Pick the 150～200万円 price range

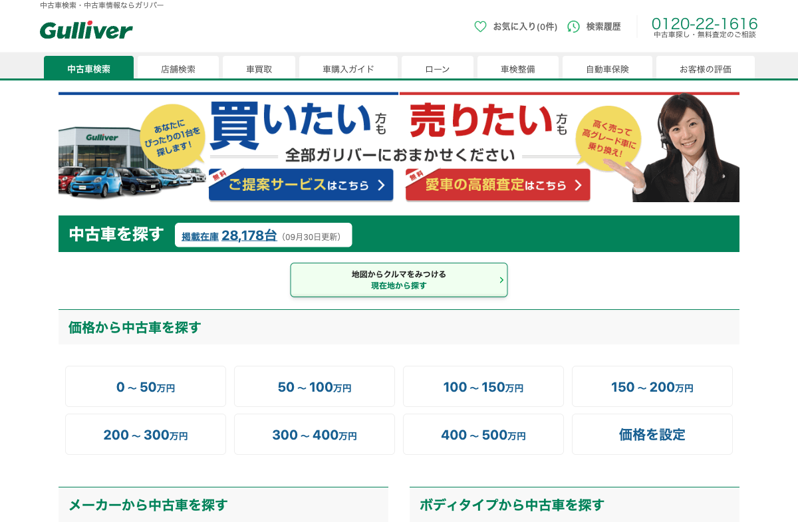click(652, 387)
